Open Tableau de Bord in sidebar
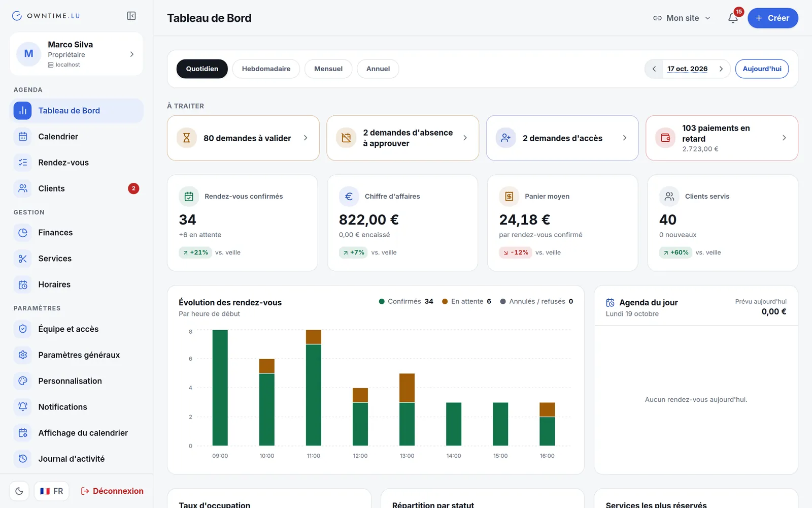 pos(77,111)
